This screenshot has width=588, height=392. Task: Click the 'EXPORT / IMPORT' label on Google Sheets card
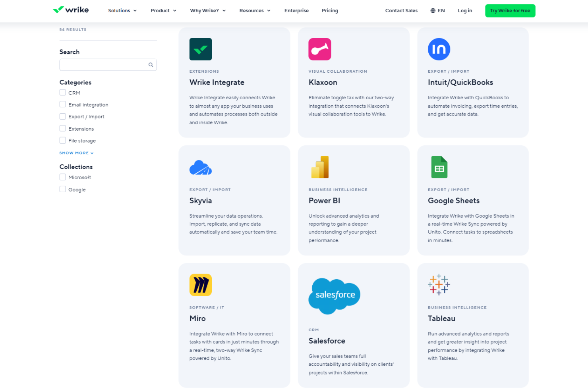(449, 190)
